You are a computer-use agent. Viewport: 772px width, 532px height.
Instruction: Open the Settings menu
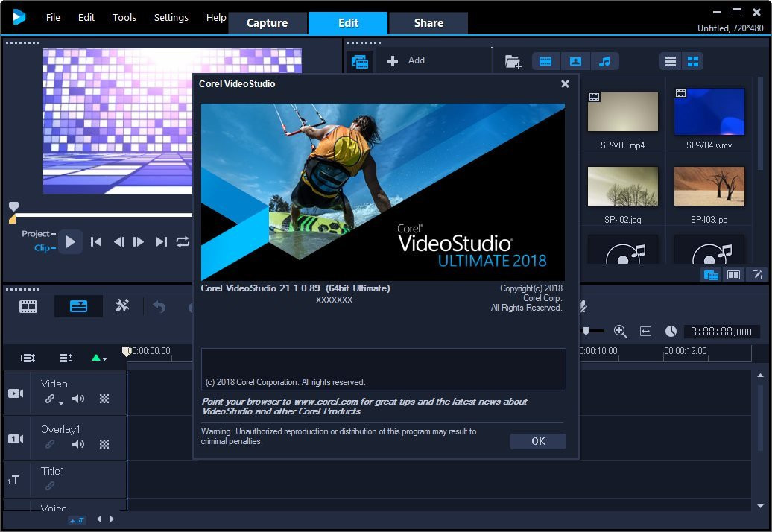[x=171, y=18]
